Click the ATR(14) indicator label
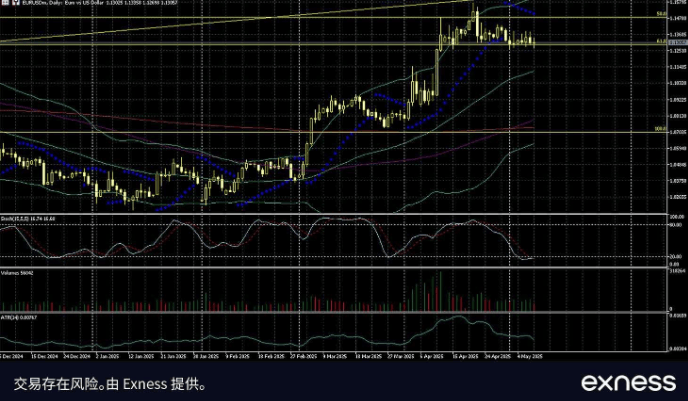Image resolution: width=688 pixels, height=401 pixels. 19,317
